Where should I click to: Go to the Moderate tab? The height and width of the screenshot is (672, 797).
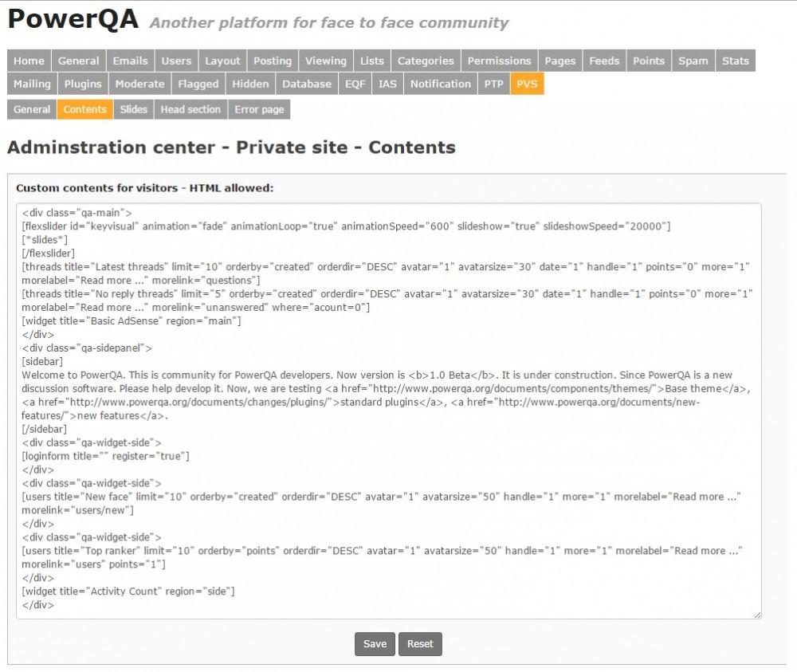pos(139,84)
